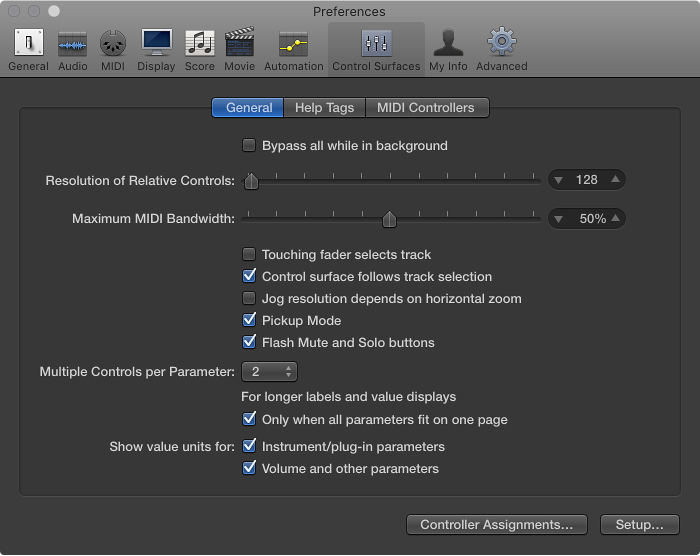The height and width of the screenshot is (556, 700).
Task: Disable Flash Mute and Solo buttons
Action: pyautogui.click(x=249, y=342)
